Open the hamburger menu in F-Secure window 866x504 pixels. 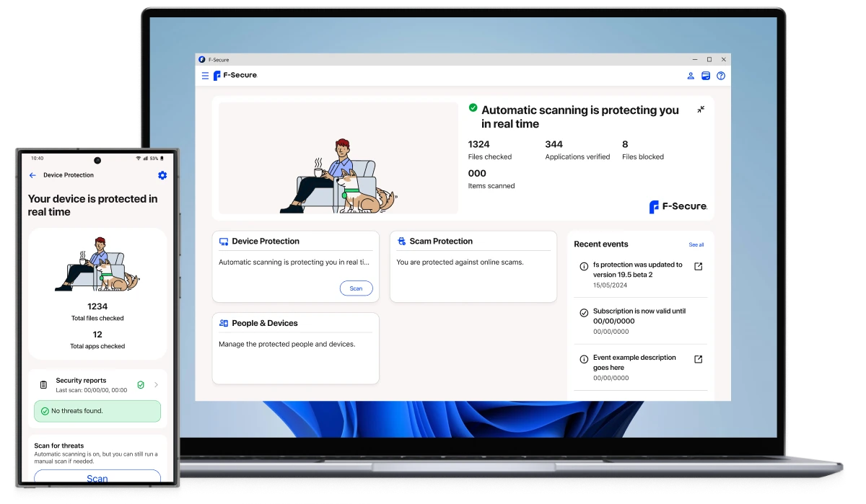(x=205, y=76)
